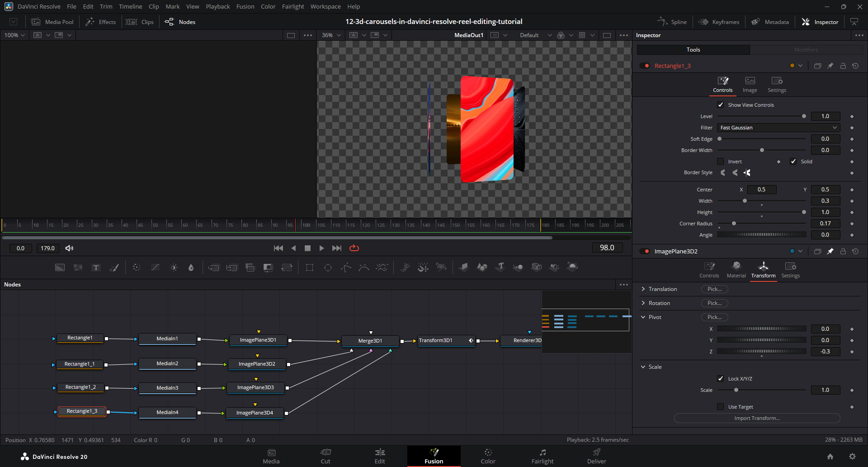Mute audio with the speaker icon

point(69,248)
